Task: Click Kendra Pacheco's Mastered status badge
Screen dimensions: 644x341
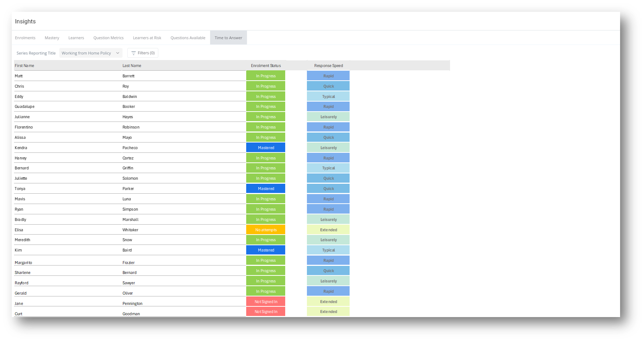Action: point(266,148)
